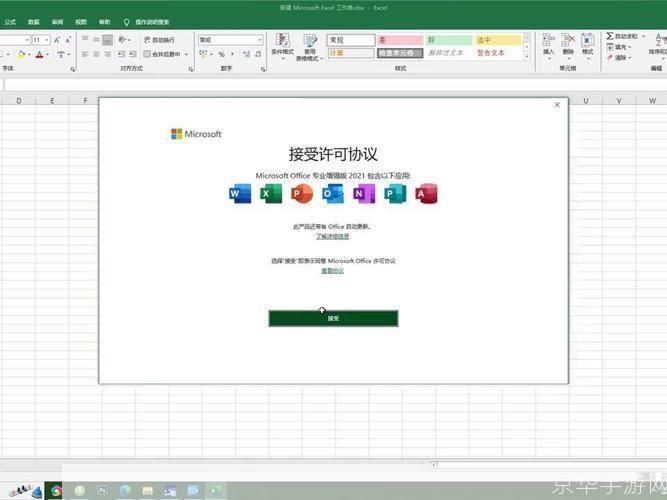The height and width of the screenshot is (500, 667).
Task: Open the 常规 number format combo box
Action: click(230, 40)
